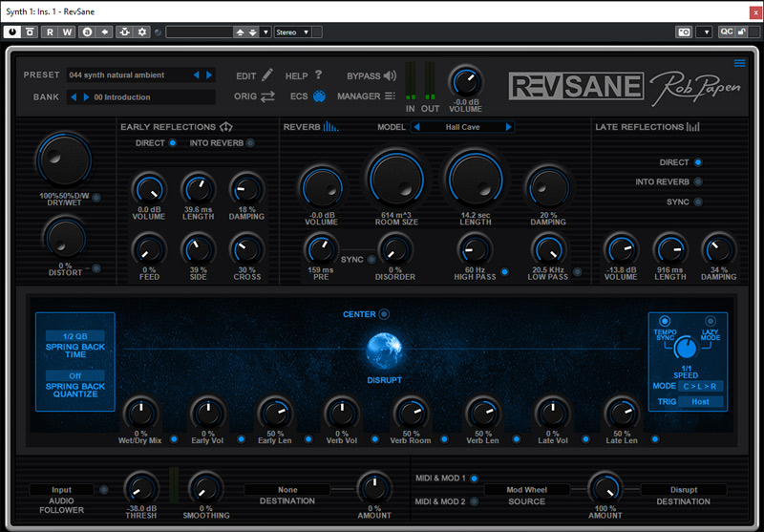Click the Spring Back Quantize Off button
764x532 pixels.
click(x=74, y=375)
